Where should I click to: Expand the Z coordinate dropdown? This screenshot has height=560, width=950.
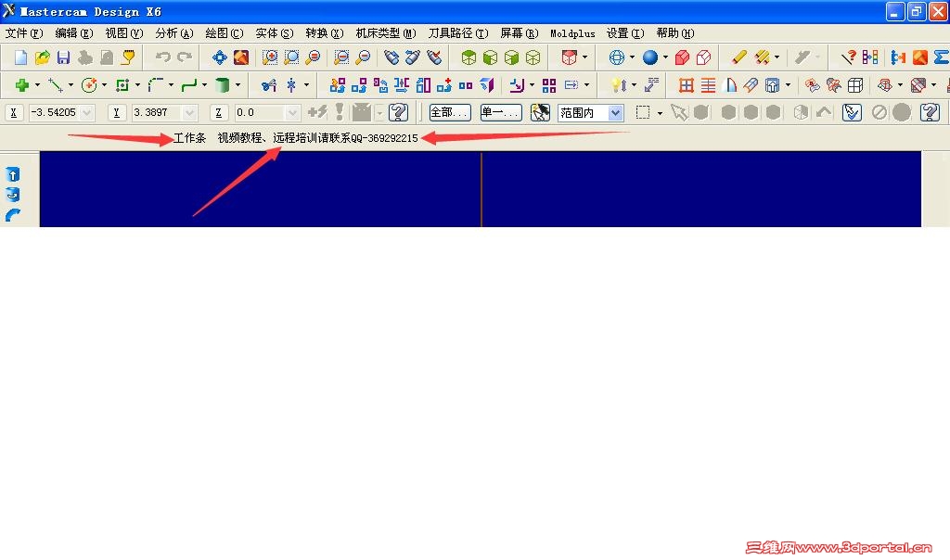pyautogui.click(x=292, y=112)
